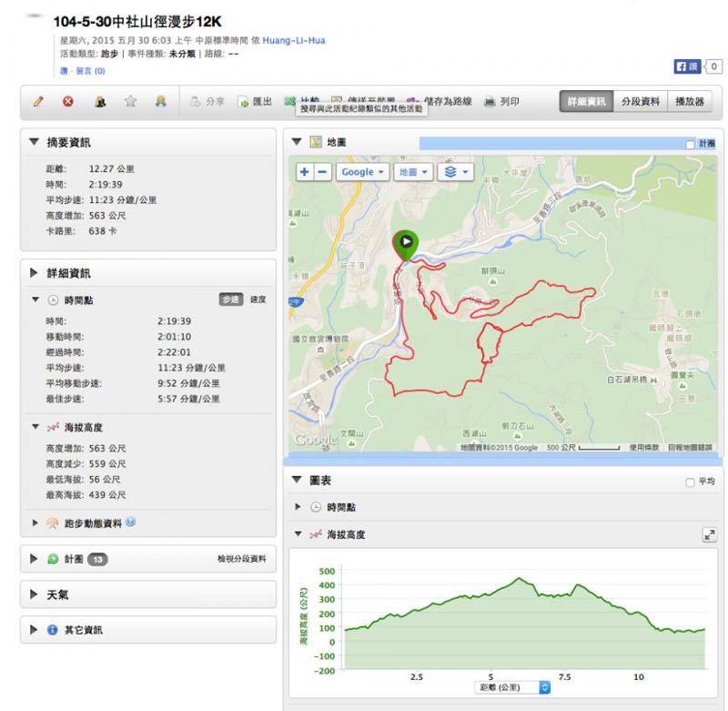Click the 回報地圖錯誤 report map error link

point(690,447)
